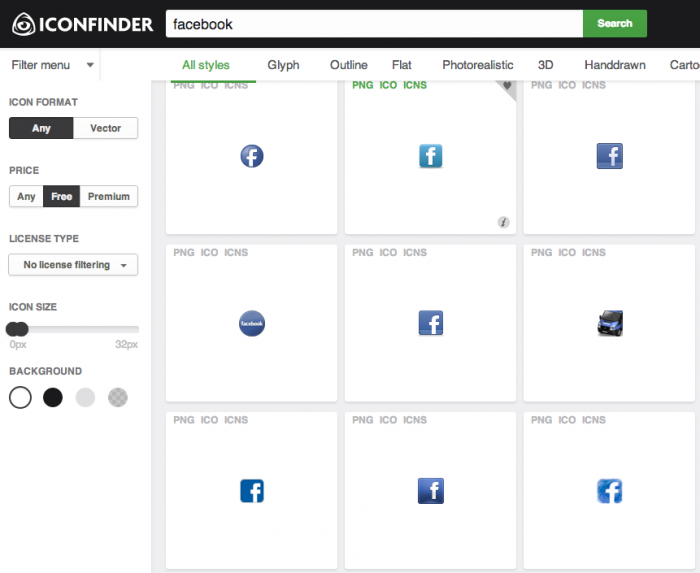Select Any icon format

coord(41,128)
